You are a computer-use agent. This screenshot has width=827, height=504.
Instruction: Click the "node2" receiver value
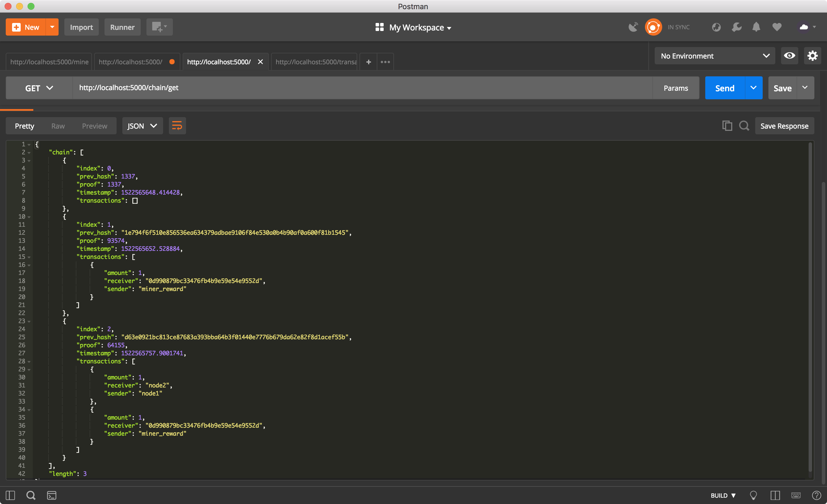point(157,385)
